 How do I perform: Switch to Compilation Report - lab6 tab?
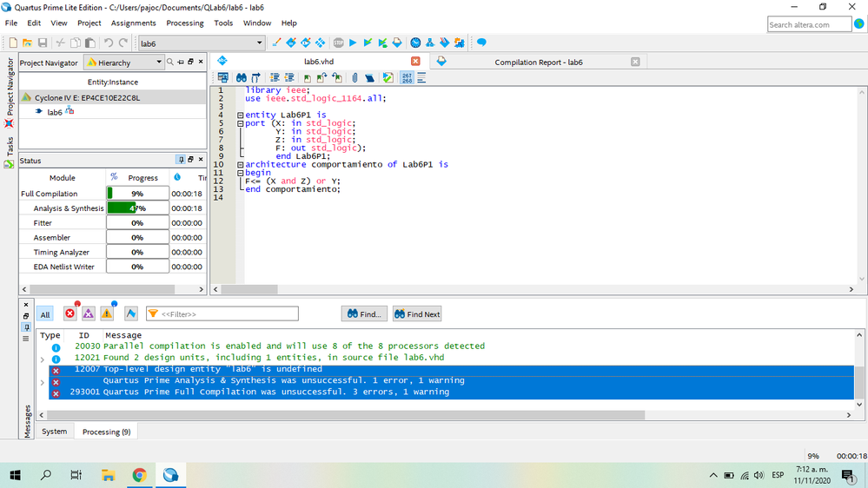pos(538,62)
